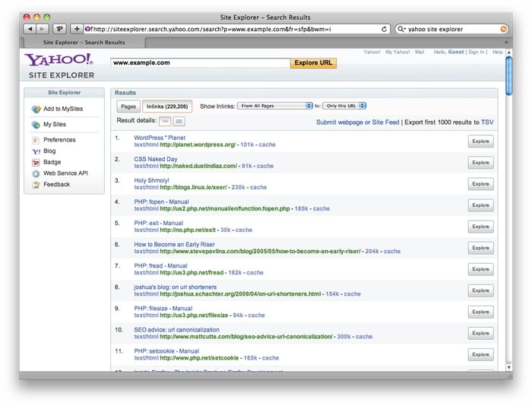532x406 pixels.
Task: Explore the PHP: fopen result
Action: pyautogui.click(x=481, y=205)
